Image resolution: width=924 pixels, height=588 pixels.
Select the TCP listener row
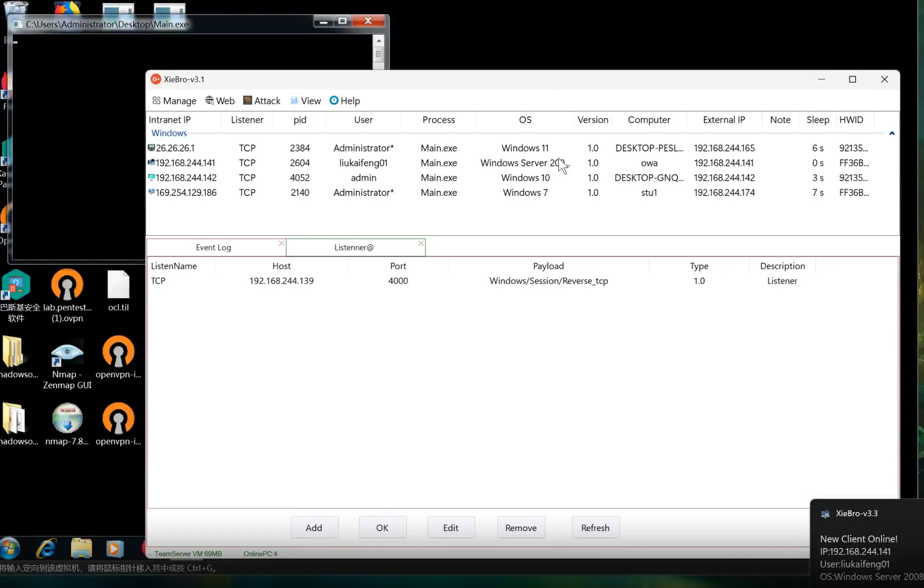523,281
